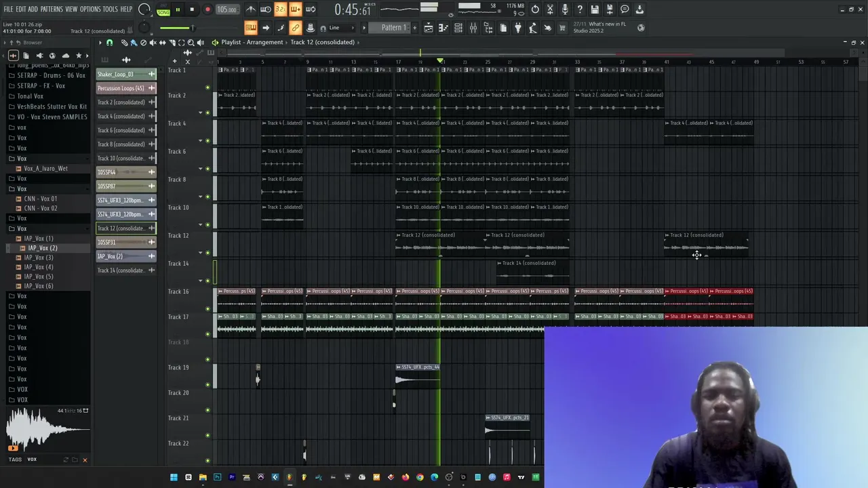
Task: Open the Channel rack view button
Action: pyautogui.click(x=458, y=28)
